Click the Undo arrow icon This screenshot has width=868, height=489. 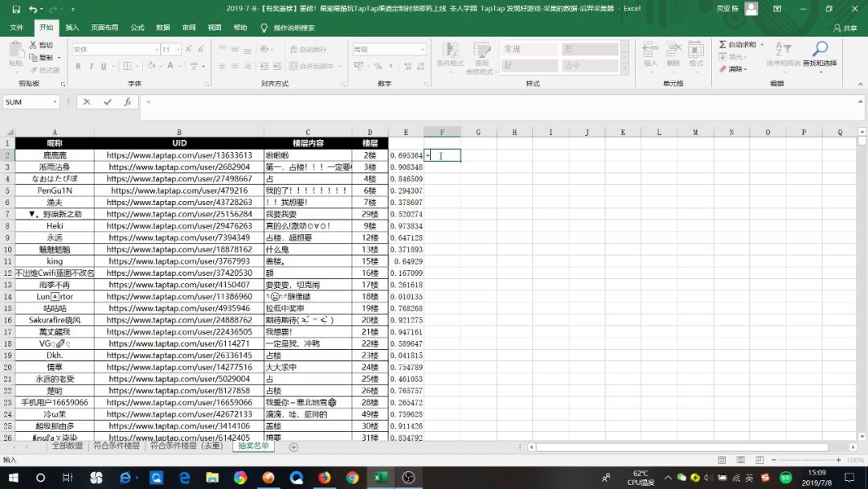click(x=33, y=9)
